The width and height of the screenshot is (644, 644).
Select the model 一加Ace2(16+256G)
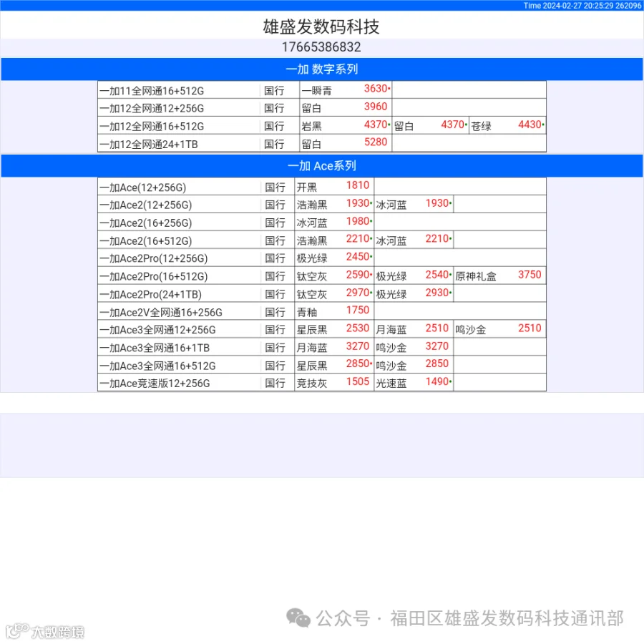click(x=145, y=223)
